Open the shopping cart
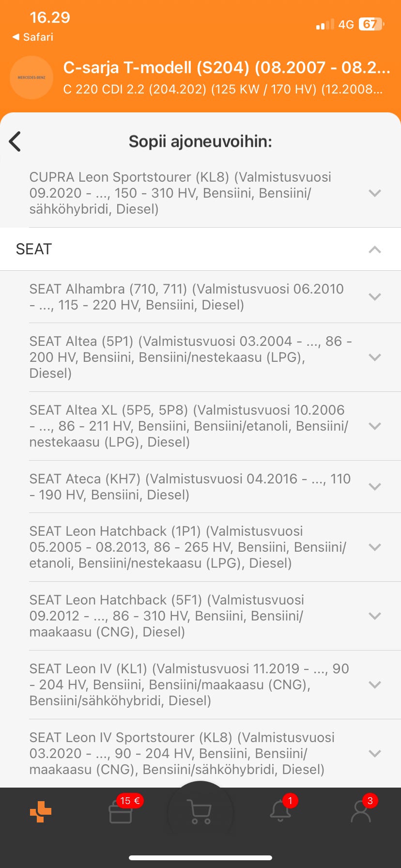The width and height of the screenshot is (401, 868). pyautogui.click(x=200, y=811)
